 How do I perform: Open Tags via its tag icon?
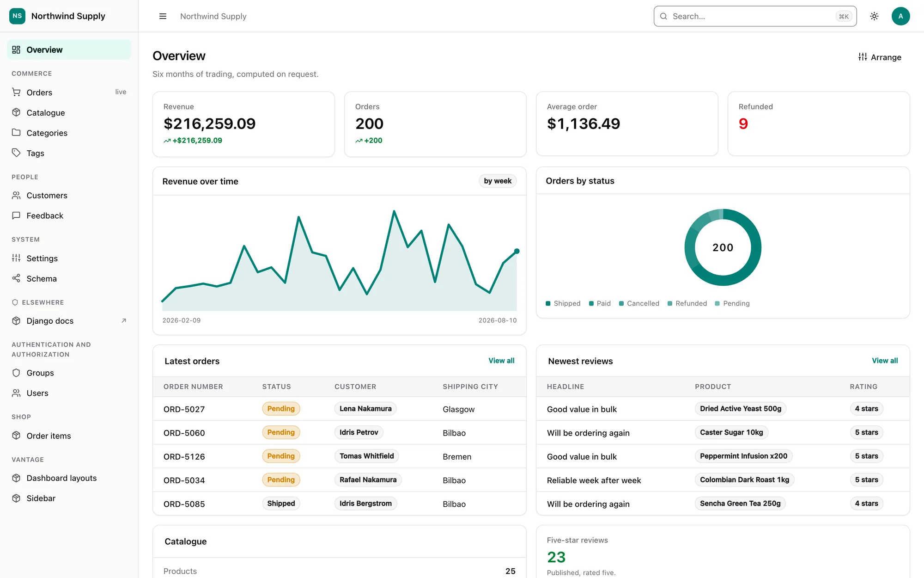click(16, 153)
